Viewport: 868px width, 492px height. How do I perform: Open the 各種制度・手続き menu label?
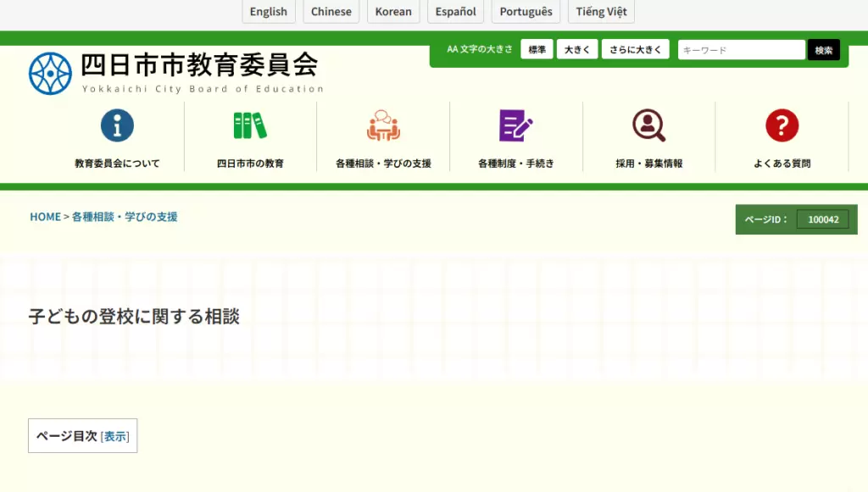[x=516, y=163]
